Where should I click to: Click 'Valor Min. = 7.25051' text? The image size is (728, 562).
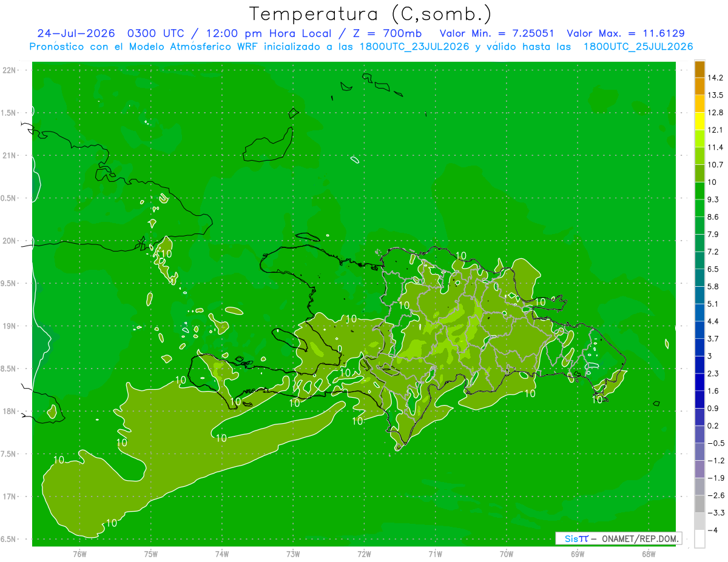click(x=497, y=33)
